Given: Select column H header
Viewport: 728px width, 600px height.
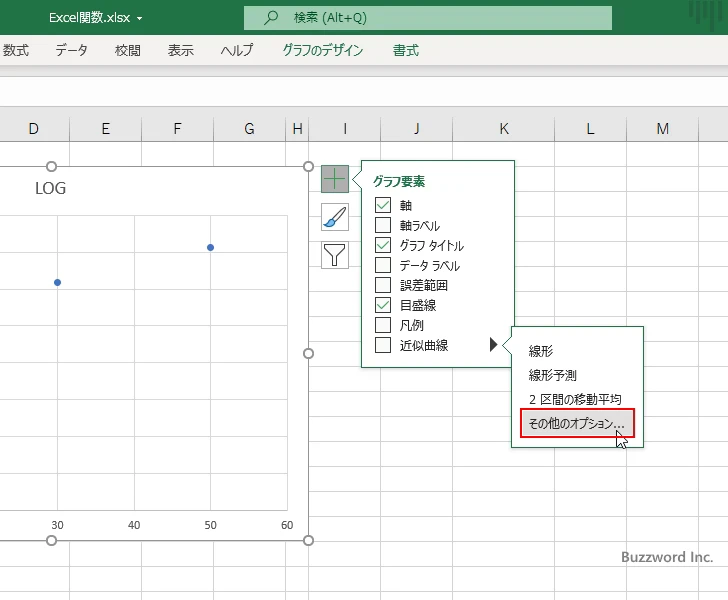Looking at the screenshot, I should [x=297, y=129].
